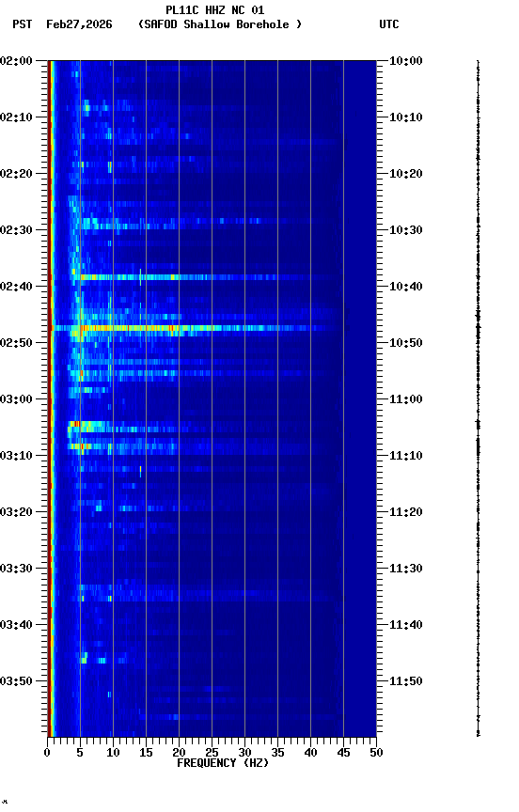The width and height of the screenshot is (519, 812).
Task: Click the 03:40 PST time label
Action: click(16, 625)
